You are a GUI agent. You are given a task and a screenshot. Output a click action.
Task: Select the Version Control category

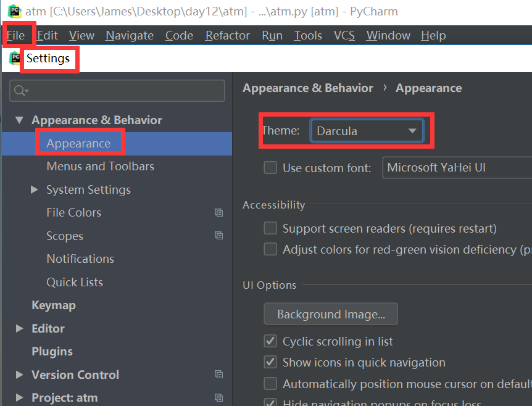click(75, 375)
